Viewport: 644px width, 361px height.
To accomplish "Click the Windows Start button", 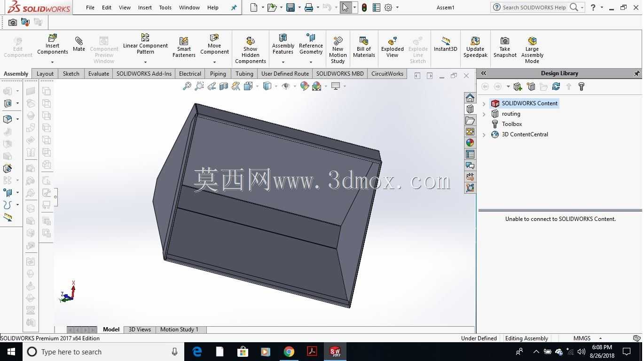I will click(x=11, y=352).
